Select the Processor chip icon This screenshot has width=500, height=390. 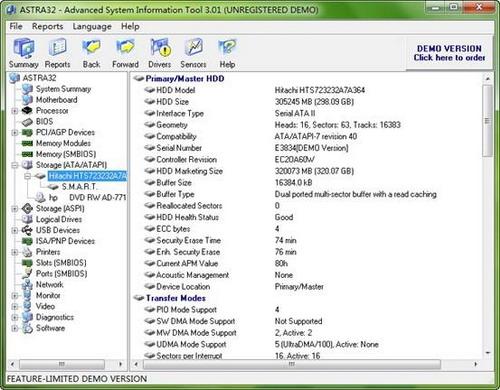pos(27,111)
